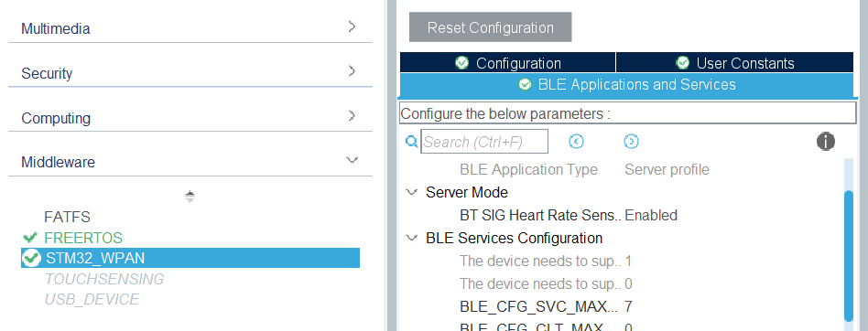Open the info icon for parameters
This screenshot has width=868, height=331.
click(x=825, y=142)
